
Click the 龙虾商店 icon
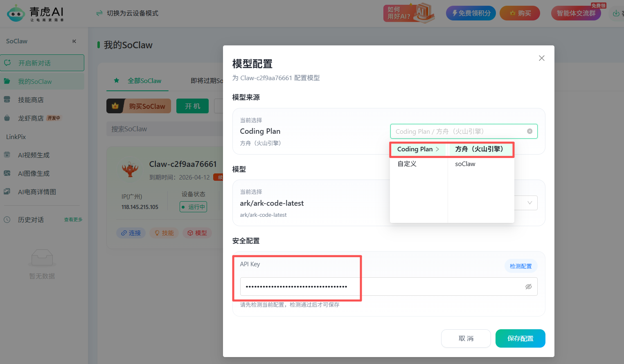coord(7,118)
